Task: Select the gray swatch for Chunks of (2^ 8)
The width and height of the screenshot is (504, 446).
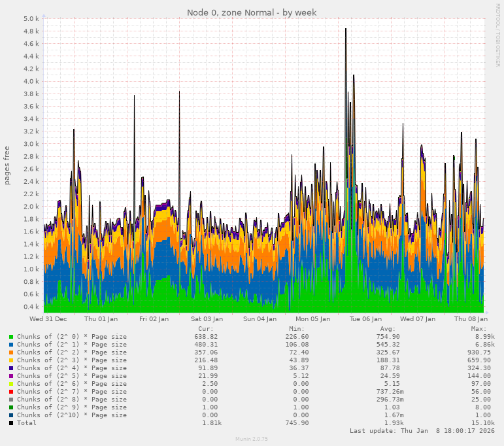Action: (11, 400)
